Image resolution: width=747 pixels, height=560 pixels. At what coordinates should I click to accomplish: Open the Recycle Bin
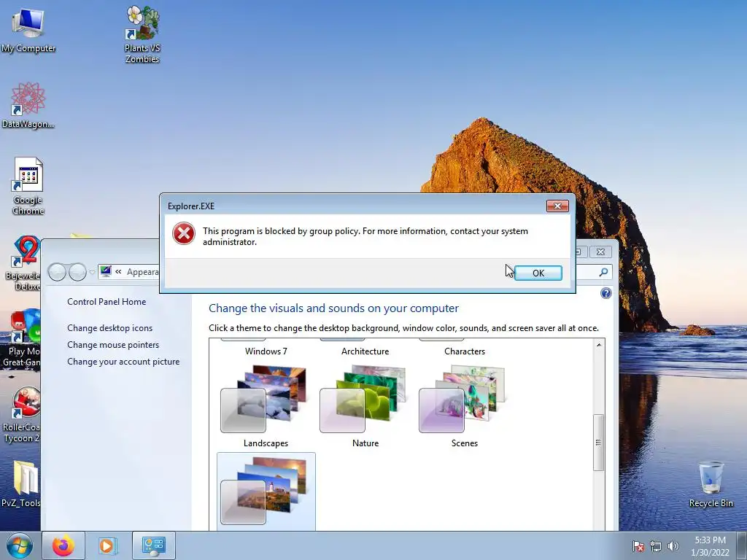coord(711,484)
